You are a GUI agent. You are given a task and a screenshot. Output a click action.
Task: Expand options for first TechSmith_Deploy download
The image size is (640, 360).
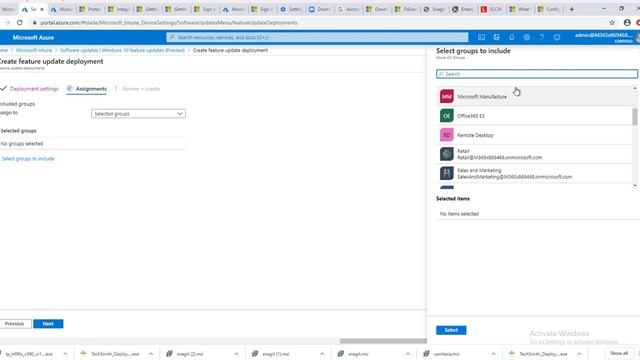pyautogui.click(x=151, y=354)
